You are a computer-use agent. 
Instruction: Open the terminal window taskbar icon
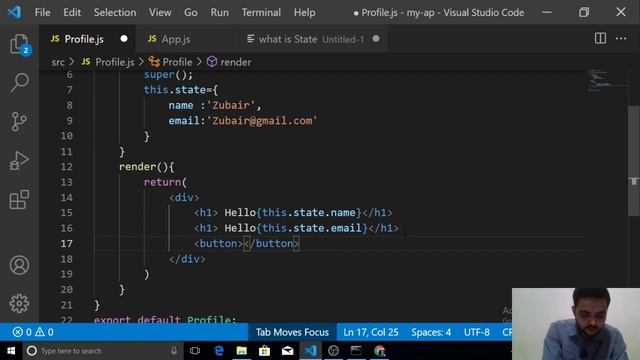point(356,351)
